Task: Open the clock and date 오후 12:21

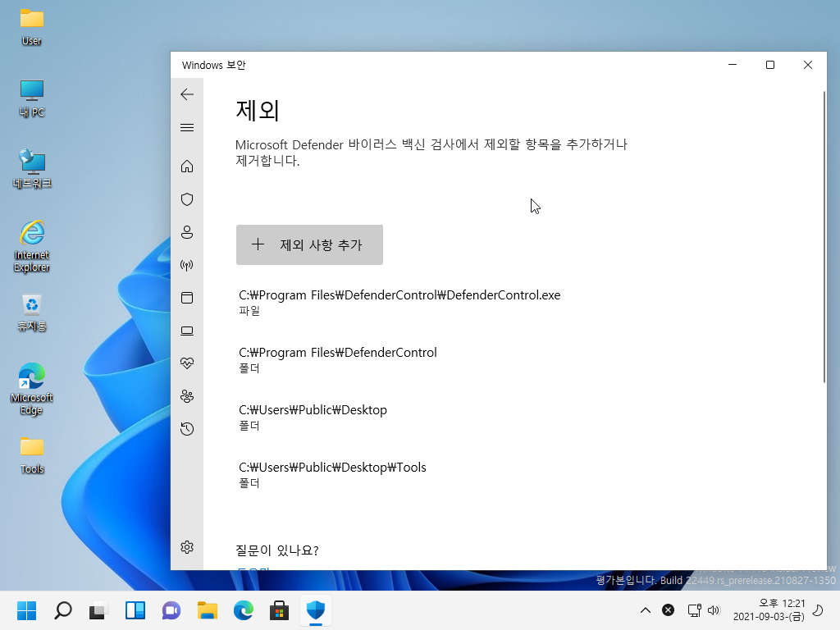Action: coord(769,610)
